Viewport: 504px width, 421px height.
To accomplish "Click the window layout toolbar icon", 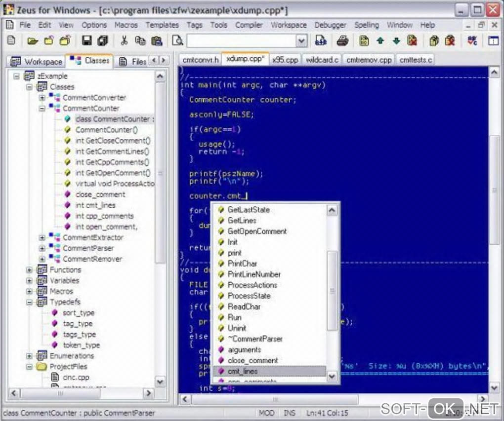I will (x=493, y=41).
